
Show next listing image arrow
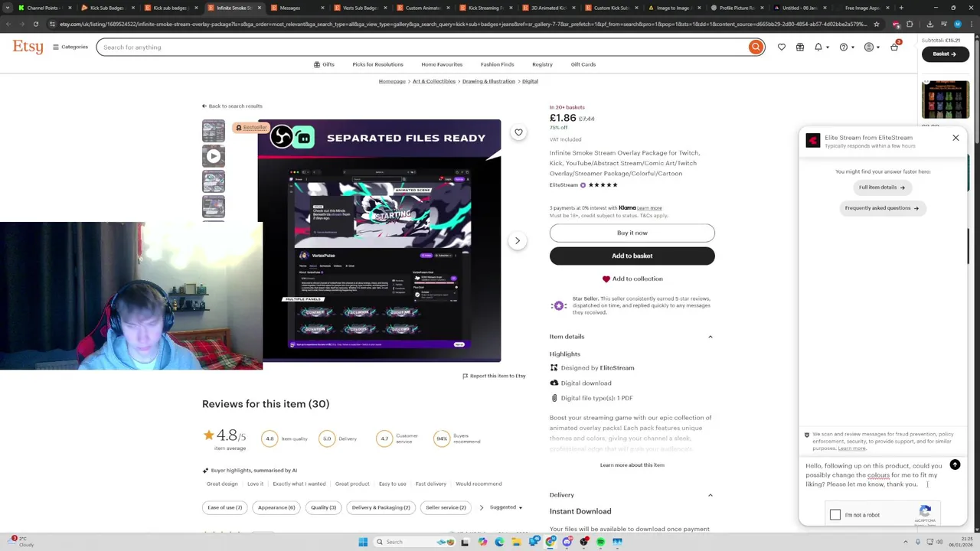pyautogui.click(x=517, y=241)
